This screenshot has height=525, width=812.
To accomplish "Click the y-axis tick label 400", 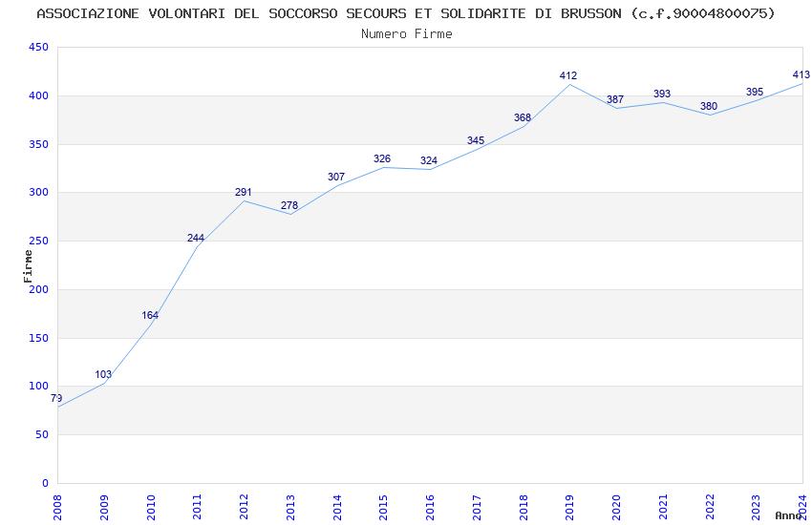I will [39, 95].
